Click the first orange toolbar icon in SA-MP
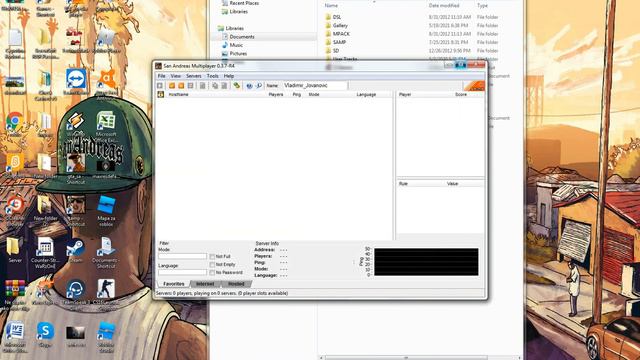The height and width of the screenshot is (360, 640). point(172,86)
